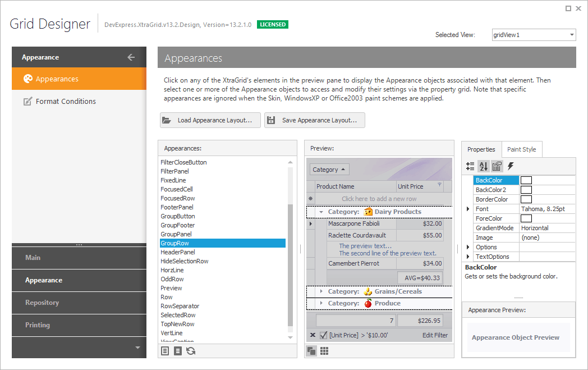This screenshot has width=588, height=370.
Task: Click Save Appearance Layout button
Action: [314, 120]
